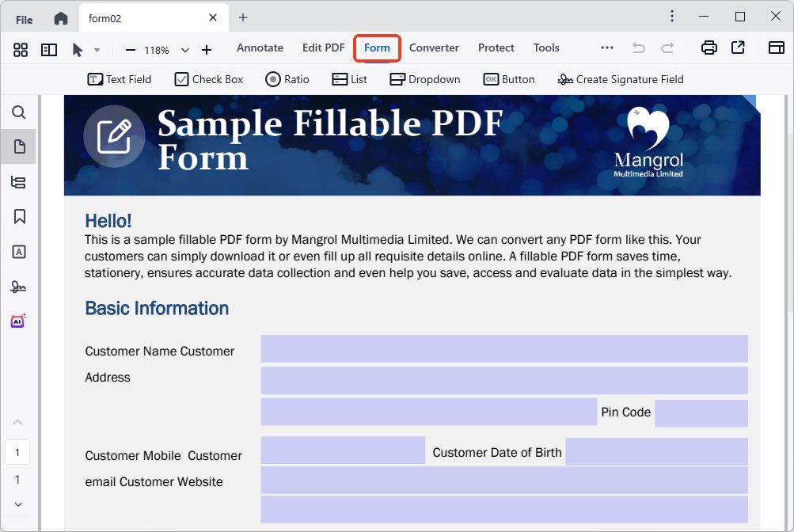Open the cursor tool dropdown arrow
Image resolution: width=794 pixels, height=532 pixels.
[x=97, y=50]
